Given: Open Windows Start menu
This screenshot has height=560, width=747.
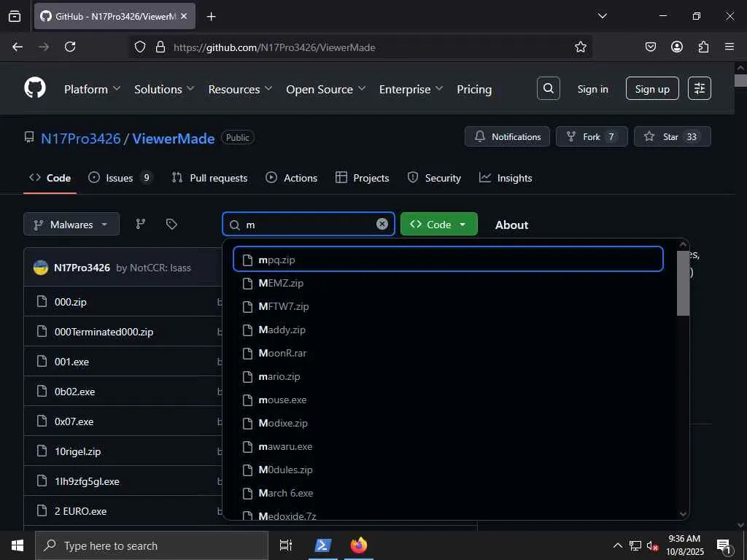Looking at the screenshot, I should click(18, 545).
